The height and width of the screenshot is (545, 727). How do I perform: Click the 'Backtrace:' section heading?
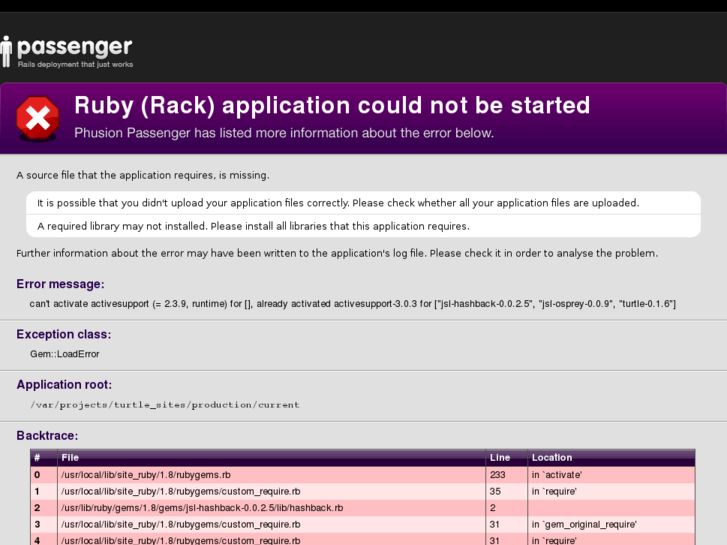tap(47, 436)
